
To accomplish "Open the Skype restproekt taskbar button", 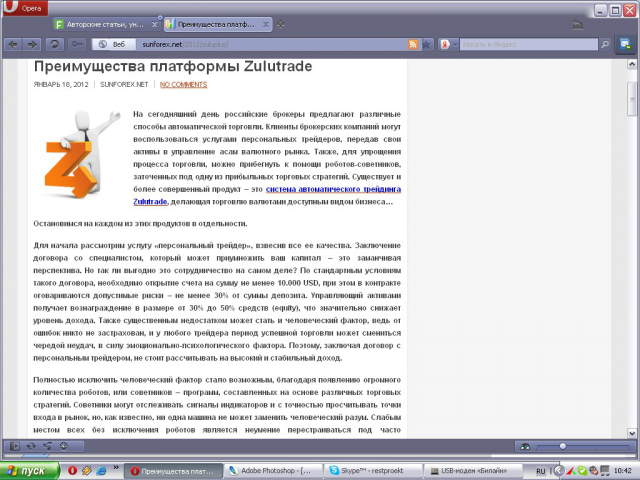I will pos(373,471).
